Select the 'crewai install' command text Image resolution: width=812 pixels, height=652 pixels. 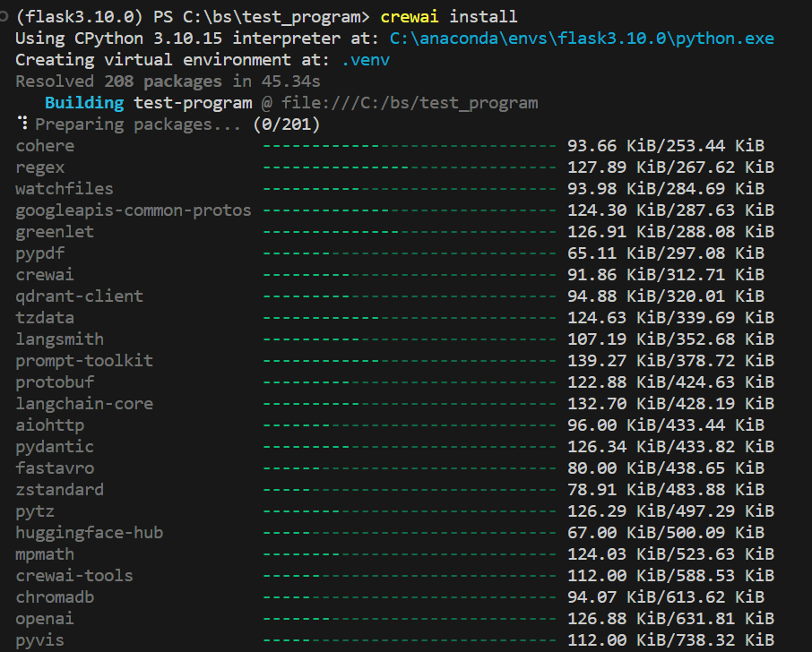tap(448, 16)
